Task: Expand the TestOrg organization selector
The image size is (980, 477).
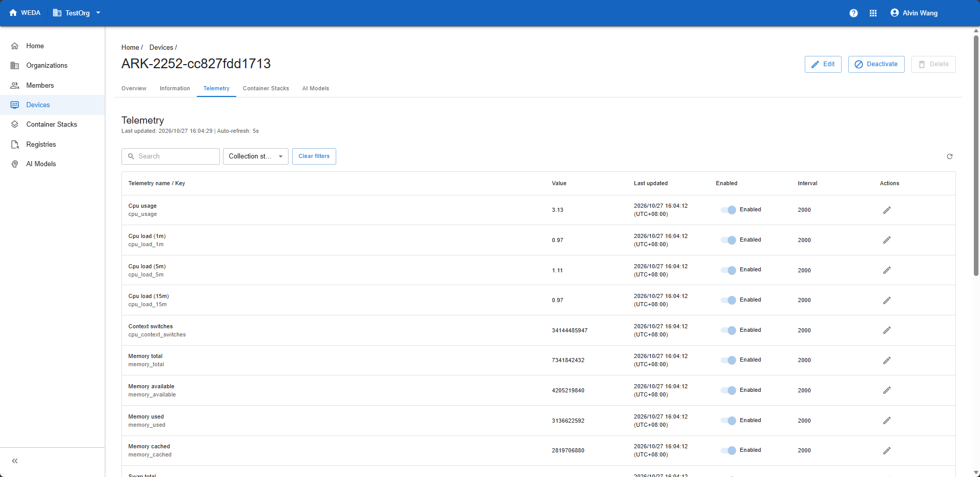Action: coord(77,13)
